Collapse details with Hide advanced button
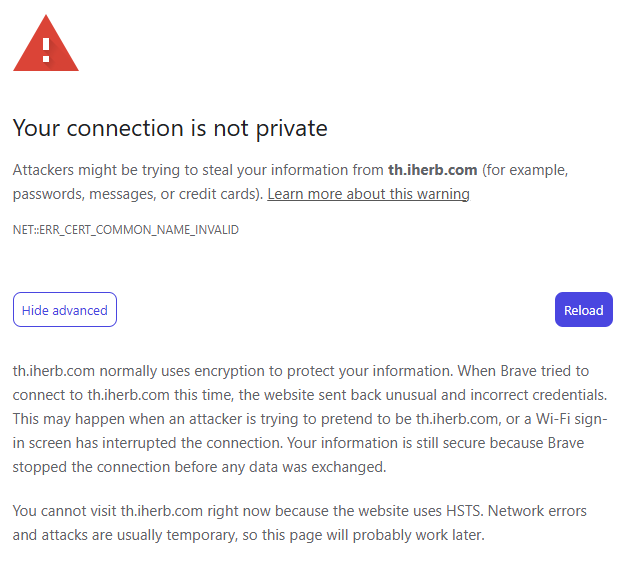 (65, 310)
